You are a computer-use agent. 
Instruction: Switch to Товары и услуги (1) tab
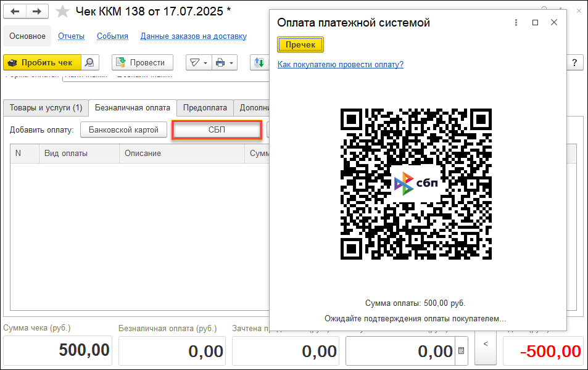click(46, 108)
